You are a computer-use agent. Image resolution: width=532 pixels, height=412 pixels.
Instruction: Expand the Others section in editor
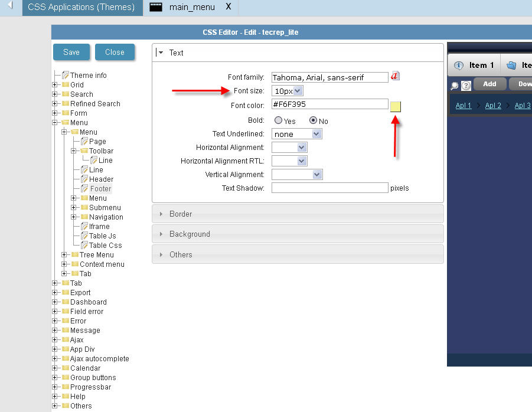[298, 254]
